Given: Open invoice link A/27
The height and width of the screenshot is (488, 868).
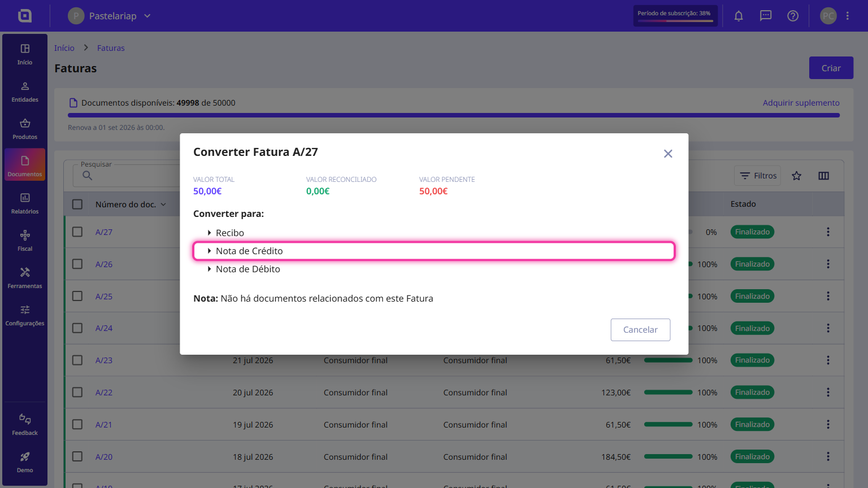Looking at the screenshot, I should pyautogui.click(x=104, y=232).
